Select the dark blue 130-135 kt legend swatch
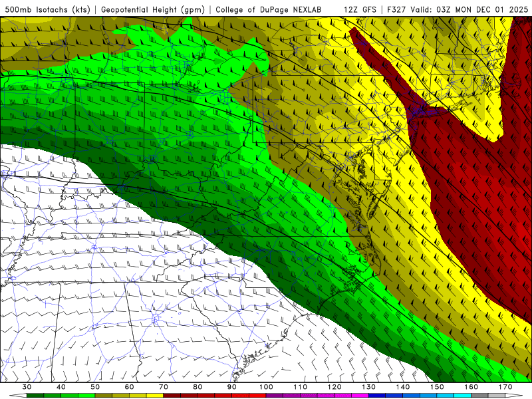The height and width of the screenshot is (399, 532). click(x=377, y=396)
